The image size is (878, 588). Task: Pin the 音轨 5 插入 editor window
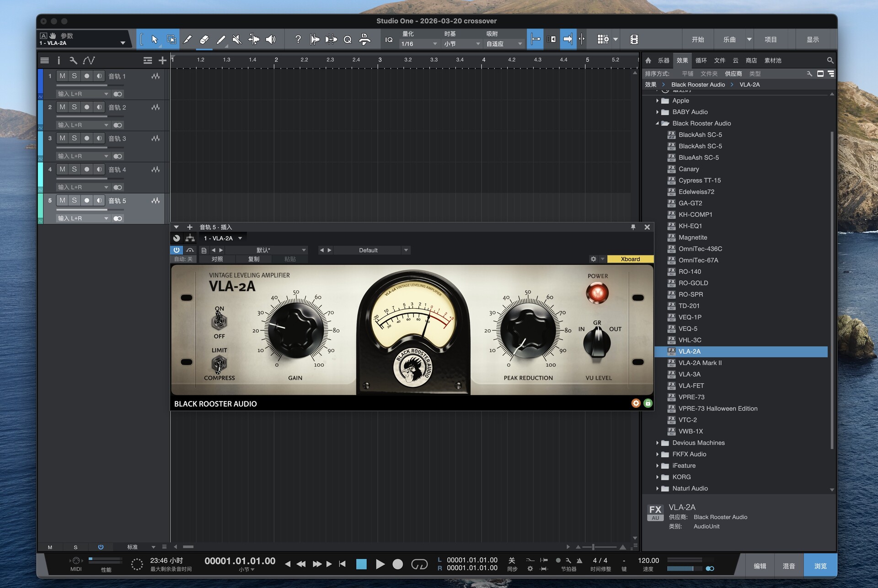633,227
